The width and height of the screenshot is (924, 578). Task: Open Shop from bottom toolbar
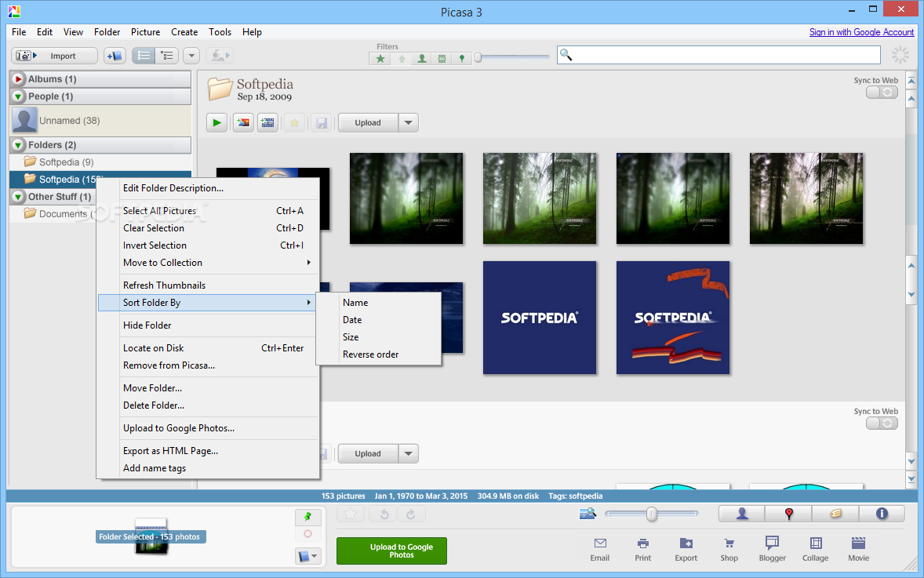pos(729,549)
